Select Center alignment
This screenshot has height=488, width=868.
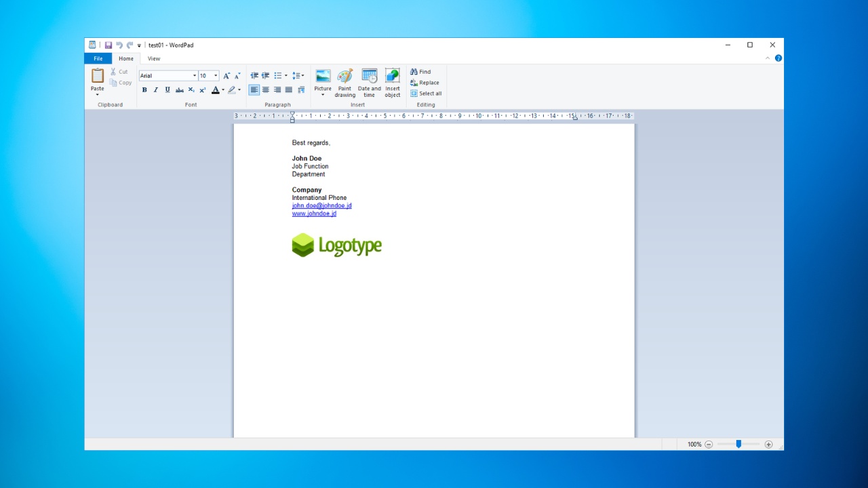[x=266, y=90]
